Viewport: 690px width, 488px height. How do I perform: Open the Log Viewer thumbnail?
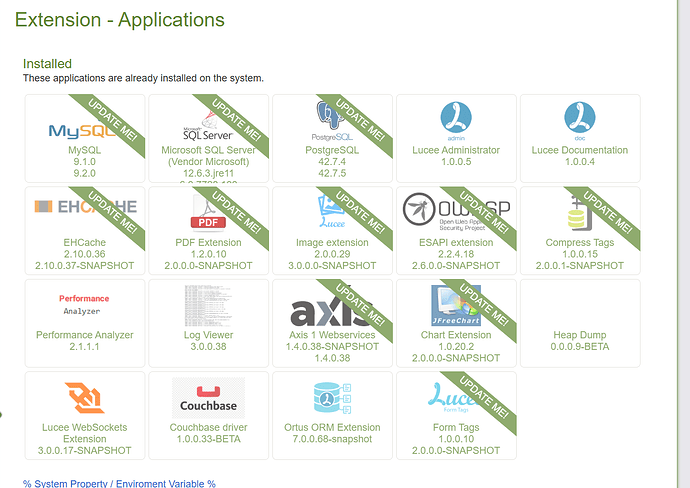[x=208, y=303]
